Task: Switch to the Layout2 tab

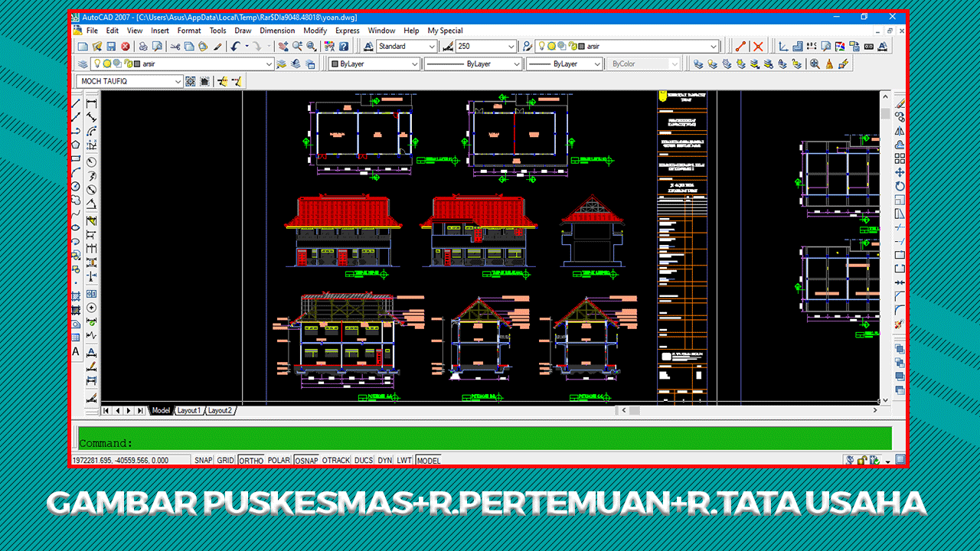Action: [x=220, y=411]
